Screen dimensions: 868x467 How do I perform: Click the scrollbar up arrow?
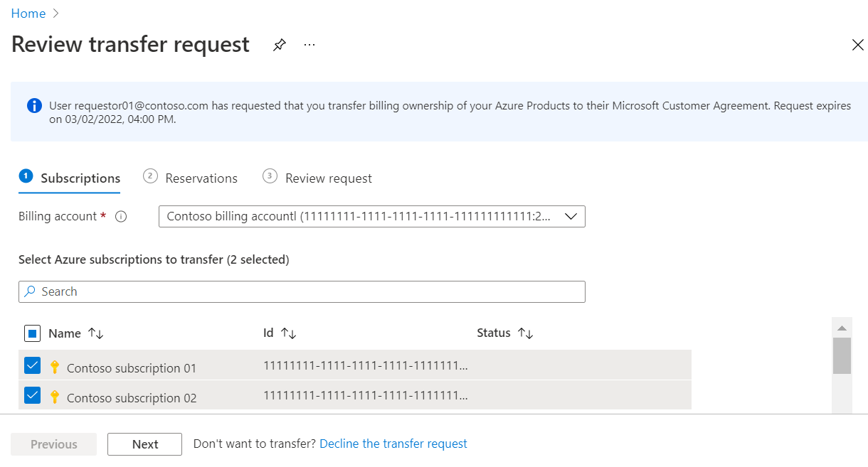pyautogui.click(x=842, y=328)
